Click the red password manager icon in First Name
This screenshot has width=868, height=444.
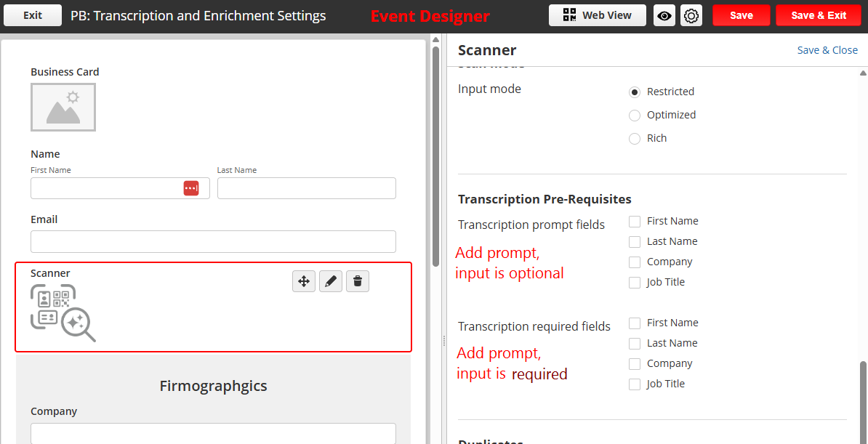tap(191, 188)
